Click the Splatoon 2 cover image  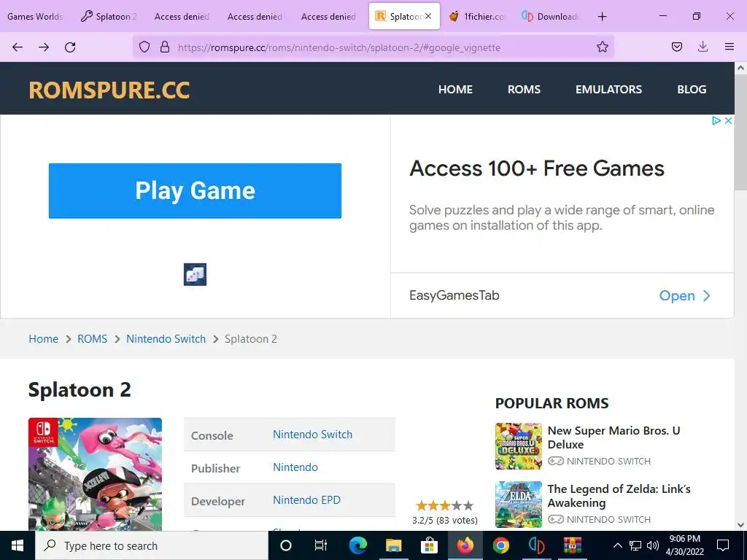[x=96, y=474]
